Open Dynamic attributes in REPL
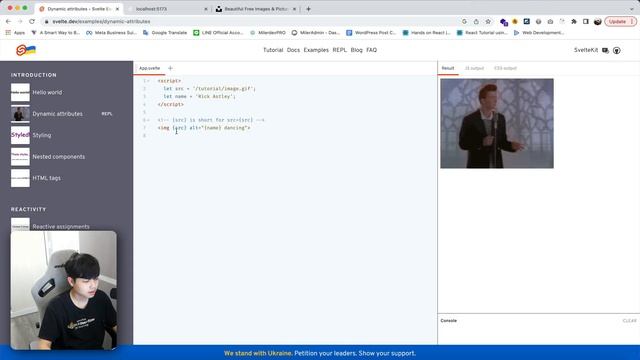The image size is (640, 360). coord(107,114)
